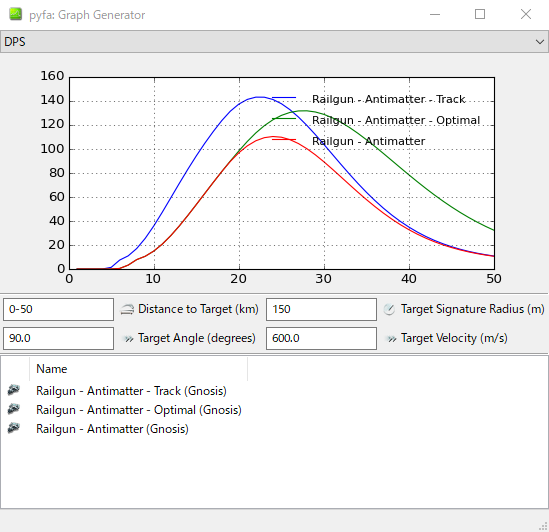Click the Distance to Target range field
549x532 pixels.
[x=58, y=309]
